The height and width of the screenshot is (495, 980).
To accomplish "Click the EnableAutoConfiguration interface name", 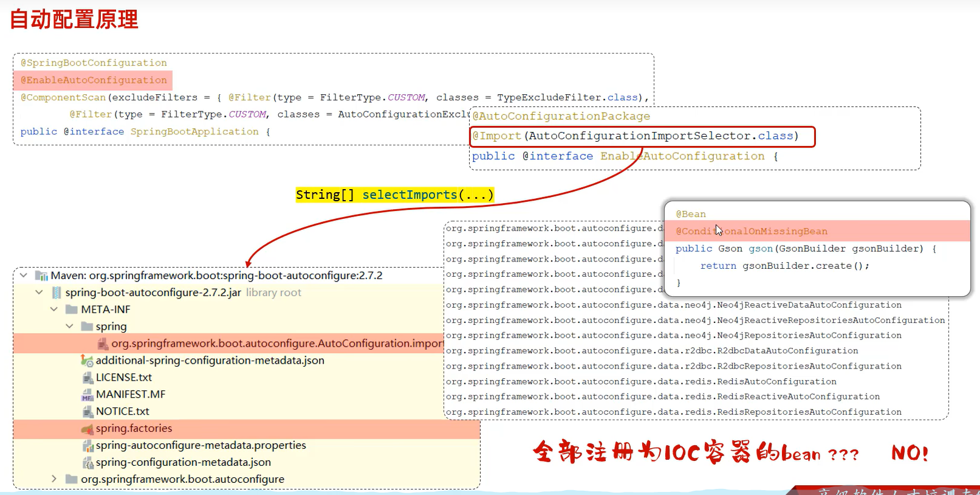I will coord(682,156).
